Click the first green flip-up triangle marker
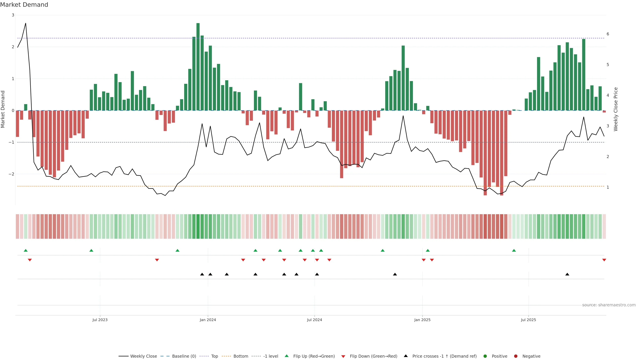The width and height of the screenshot is (644, 362). (25, 250)
